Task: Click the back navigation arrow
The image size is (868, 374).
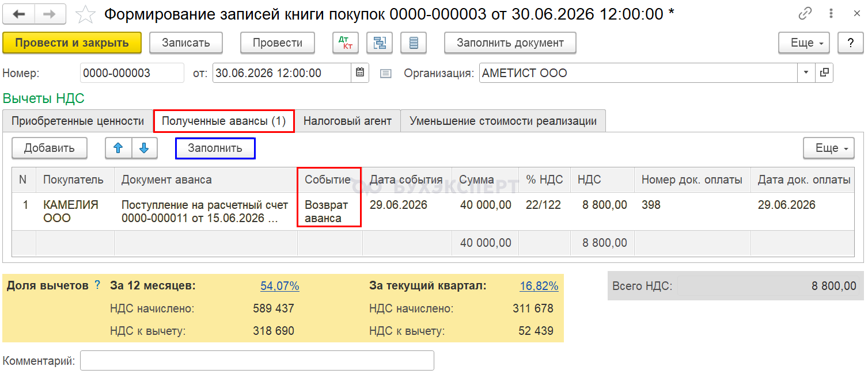Action: pyautogui.click(x=19, y=14)
